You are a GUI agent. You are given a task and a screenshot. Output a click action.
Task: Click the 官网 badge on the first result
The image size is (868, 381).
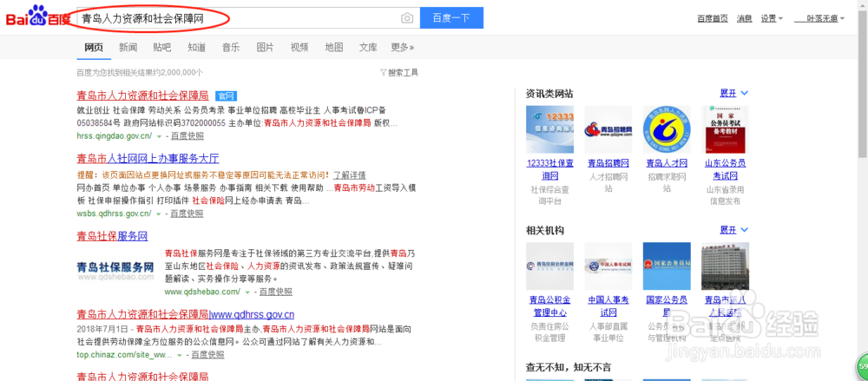point(226,95)
